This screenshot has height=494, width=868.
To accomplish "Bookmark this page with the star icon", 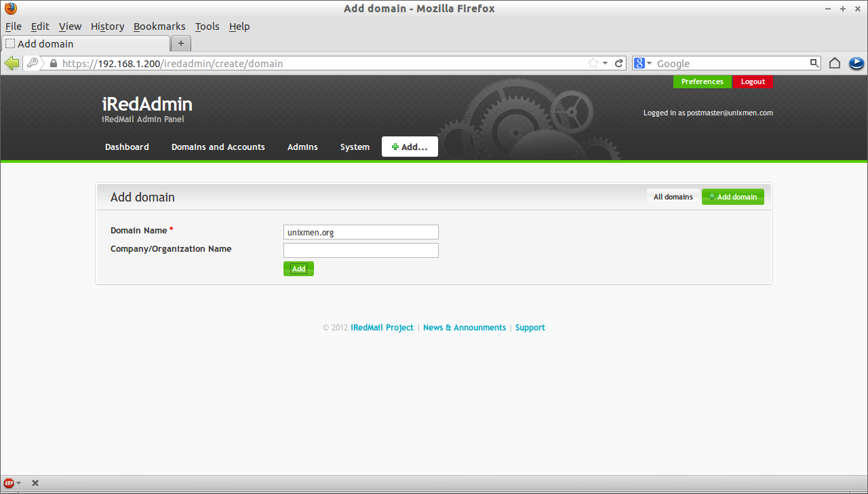I will 593,63.
